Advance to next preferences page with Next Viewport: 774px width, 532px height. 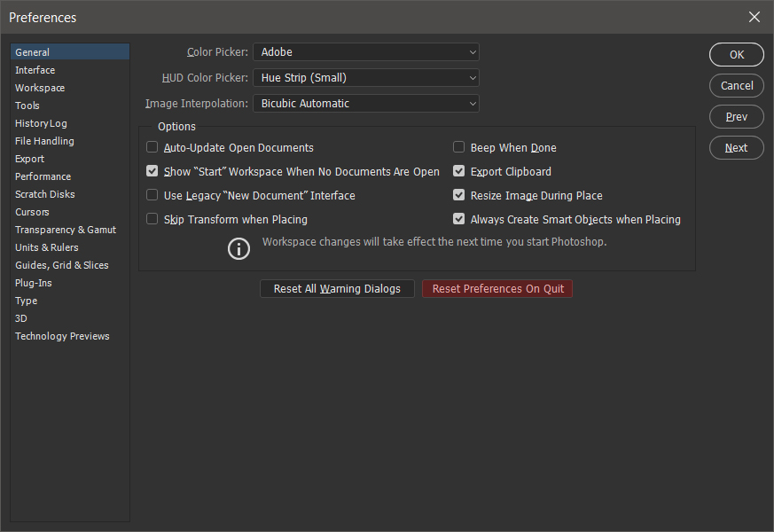[737, 148]
